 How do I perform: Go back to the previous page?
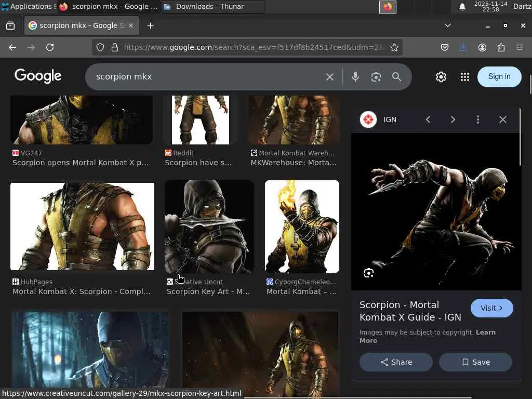tap(12, 47)
